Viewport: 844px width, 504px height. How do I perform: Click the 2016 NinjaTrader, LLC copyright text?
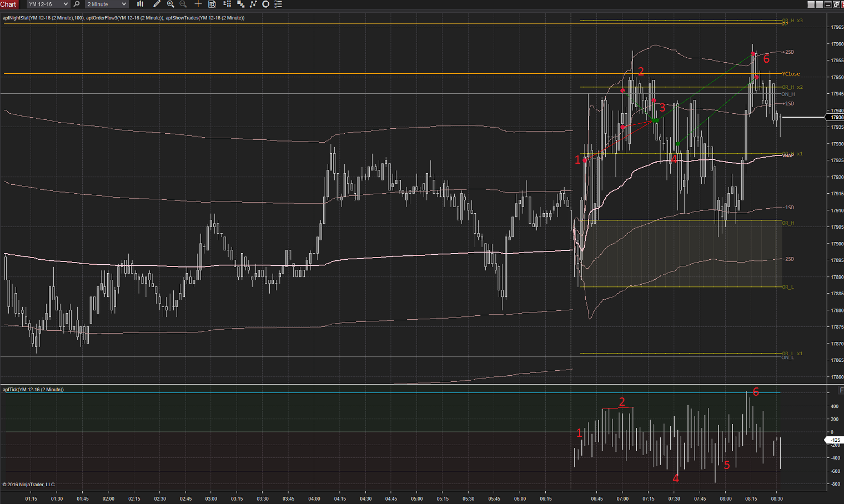(28, 485)
